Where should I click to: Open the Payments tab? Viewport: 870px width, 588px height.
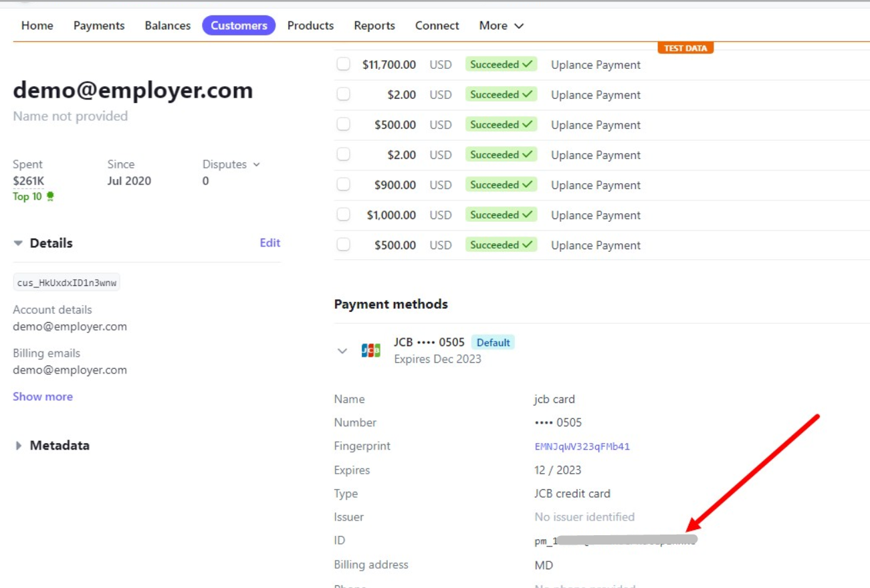pyautogui.click(x=99, y=25)
